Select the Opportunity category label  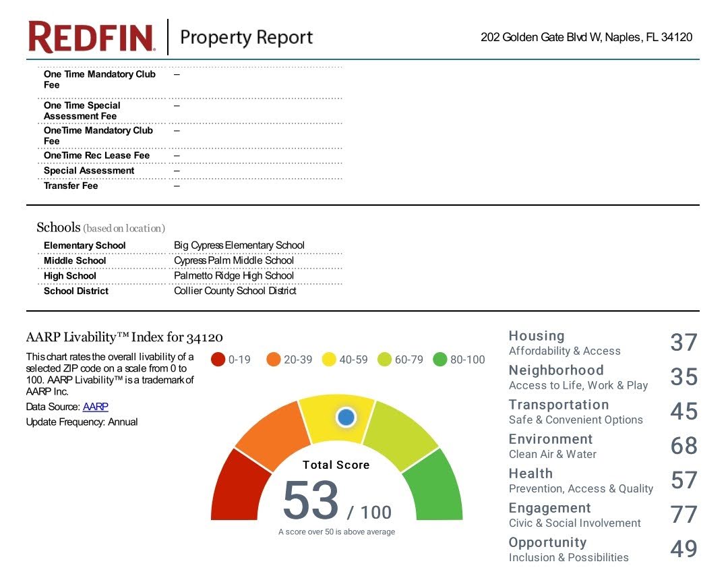point(547,542)
